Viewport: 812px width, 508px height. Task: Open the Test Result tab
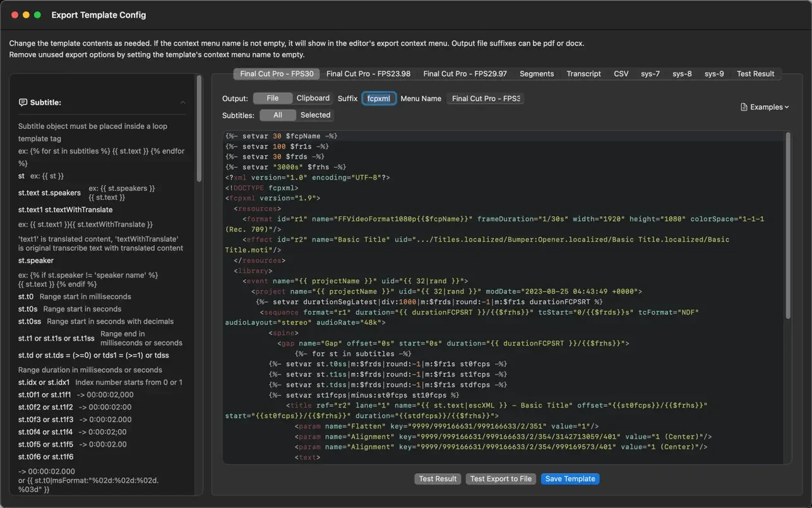755,74
